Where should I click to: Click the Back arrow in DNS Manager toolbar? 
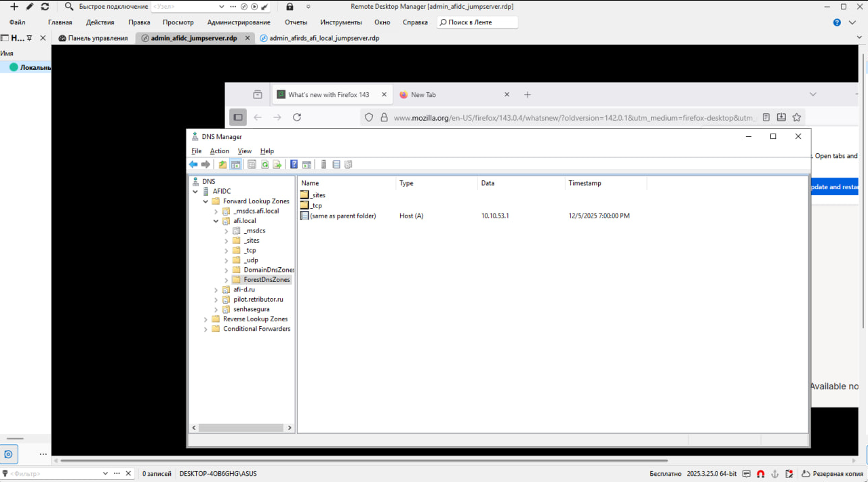193,164
